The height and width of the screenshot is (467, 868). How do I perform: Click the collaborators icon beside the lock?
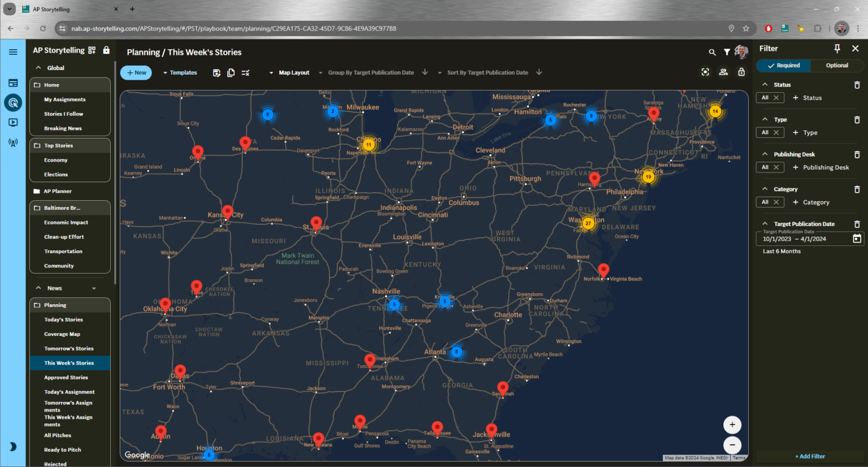pyautogui.click(x=723, y=72)
